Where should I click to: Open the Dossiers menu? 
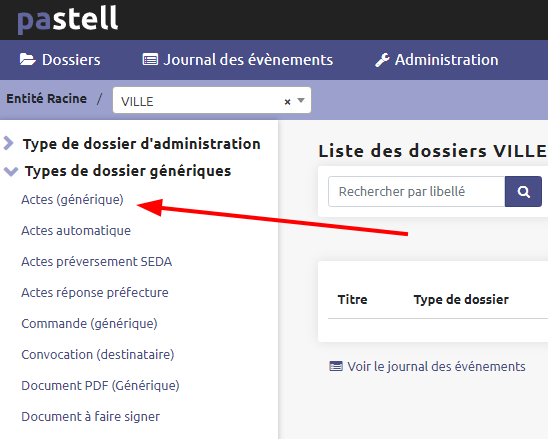[x=60, y=60]
